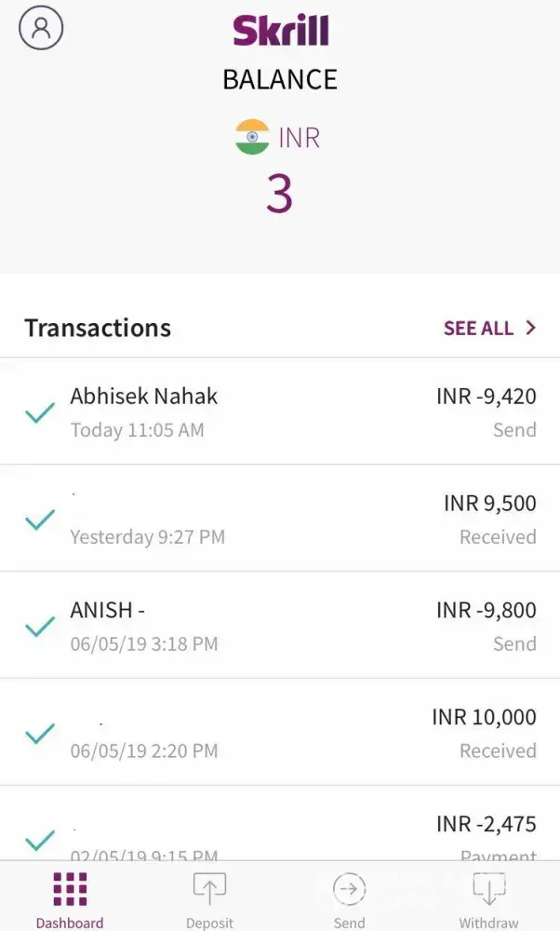
Task: Open the Dashboard grid icon
Action: click(70, 890)
